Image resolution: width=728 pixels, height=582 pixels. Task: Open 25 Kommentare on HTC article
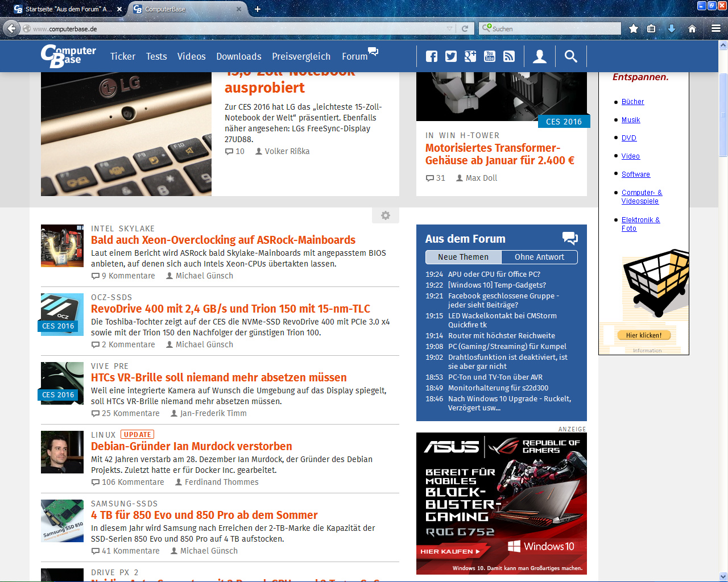(x=126, y=413)
